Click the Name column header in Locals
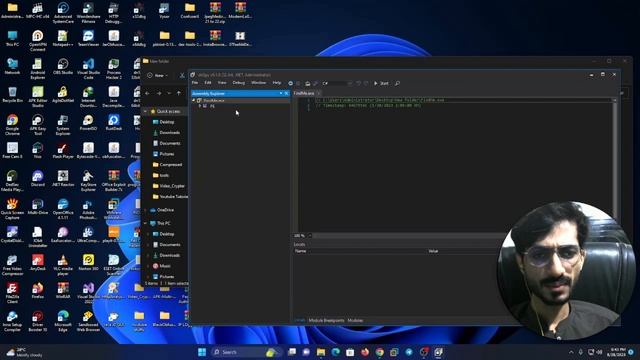640x360 pixels. click(x=300, y=251)
